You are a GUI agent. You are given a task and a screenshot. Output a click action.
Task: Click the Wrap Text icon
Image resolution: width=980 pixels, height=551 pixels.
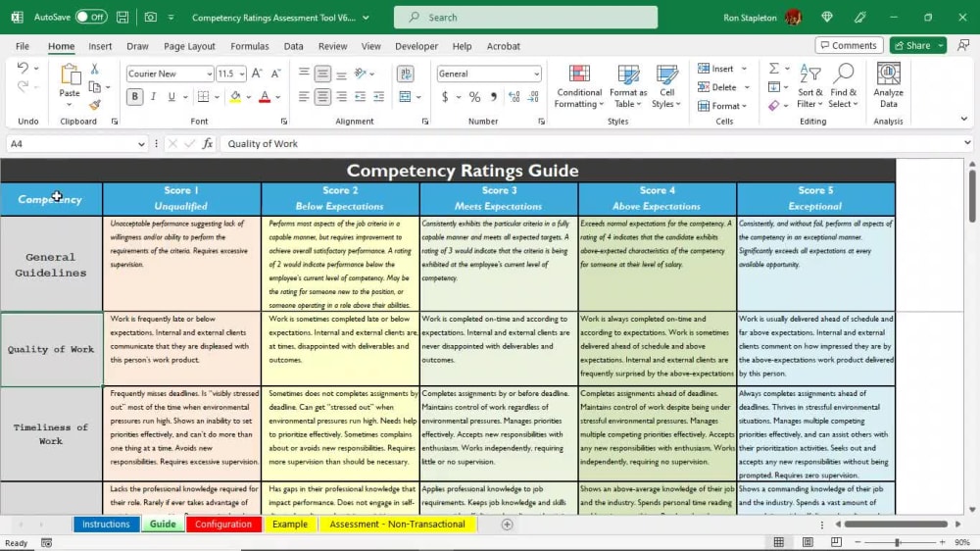click(406, 74)
